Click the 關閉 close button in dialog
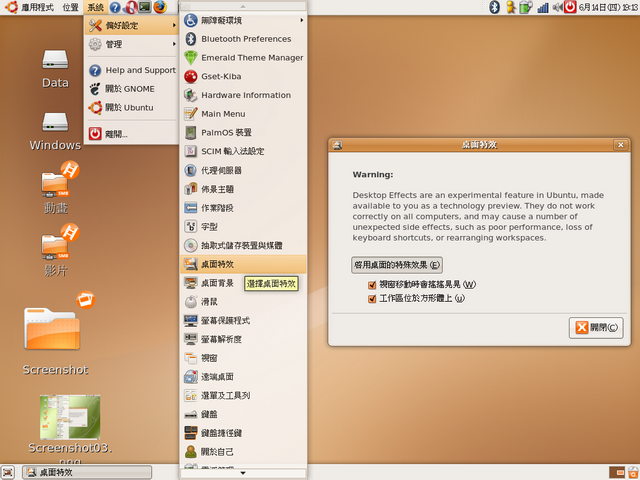This screenshot has height=480, width=640. [x=596, y=328]
